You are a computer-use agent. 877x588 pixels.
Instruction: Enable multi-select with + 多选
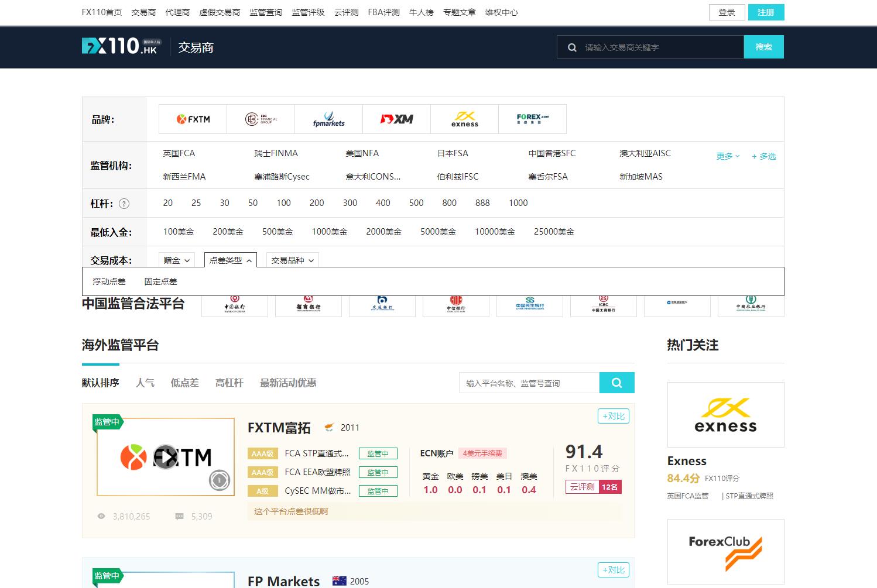click(x=763, y=156)
